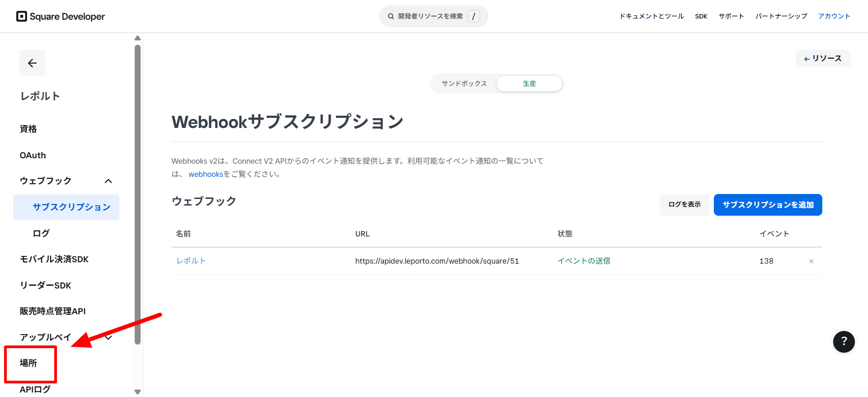Open 販売時点管理API in sidebar
This screenshot has height=397, width=868.
52,311
